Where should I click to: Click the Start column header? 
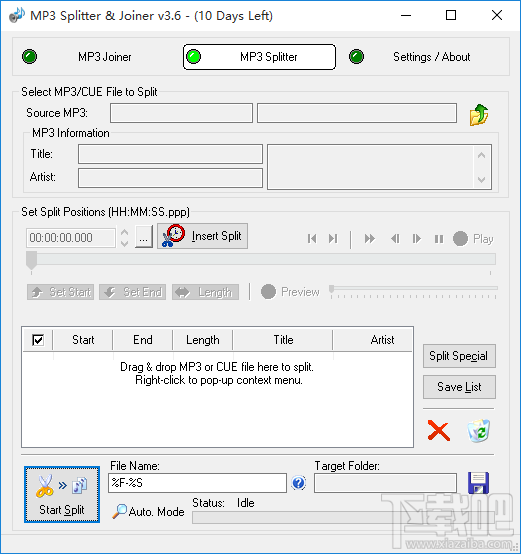(x=83, y=340)
